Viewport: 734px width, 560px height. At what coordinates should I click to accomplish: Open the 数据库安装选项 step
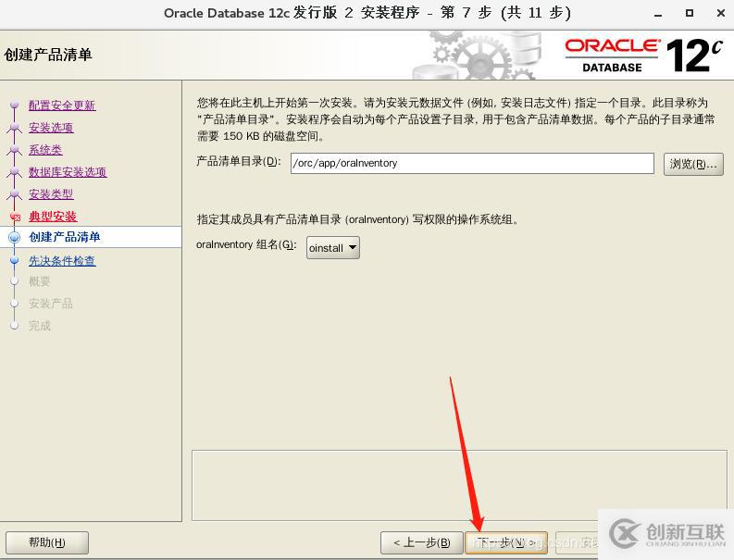pyautogui.click(x=68, y=172)
